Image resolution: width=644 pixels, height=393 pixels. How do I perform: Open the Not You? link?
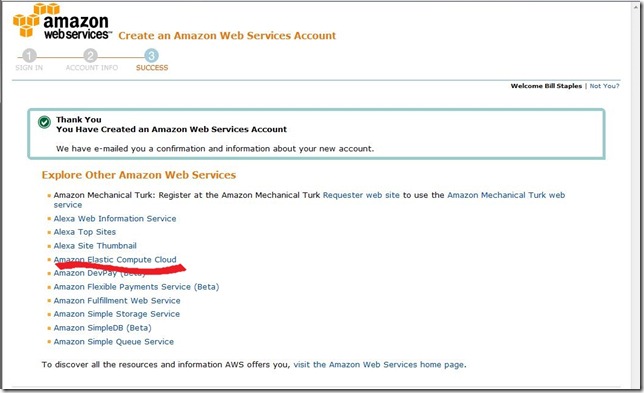pyautogui.click(x=604, y=86)
